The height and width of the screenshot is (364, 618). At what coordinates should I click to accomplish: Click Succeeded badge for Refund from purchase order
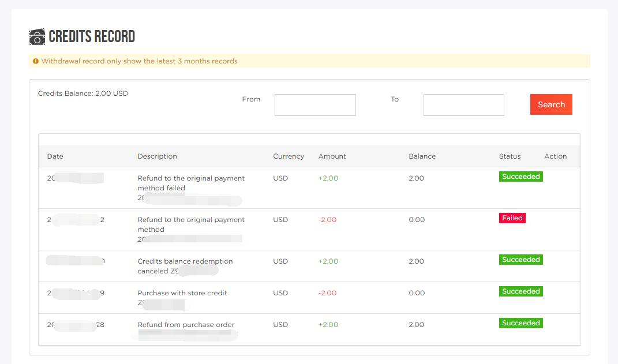coord(520,323)
